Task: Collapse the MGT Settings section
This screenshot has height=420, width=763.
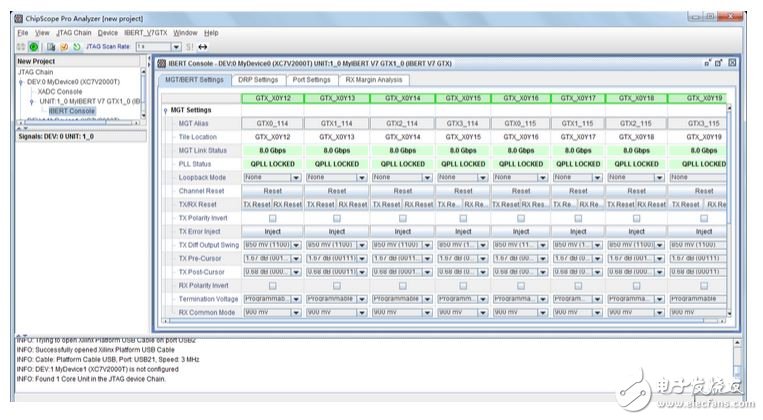Action: click(x=166, y=110)
